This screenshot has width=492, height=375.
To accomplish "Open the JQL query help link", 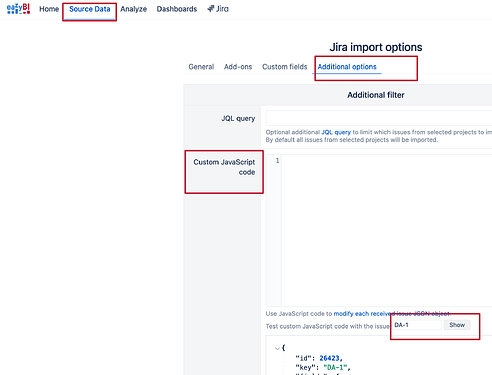I will 336,132.
